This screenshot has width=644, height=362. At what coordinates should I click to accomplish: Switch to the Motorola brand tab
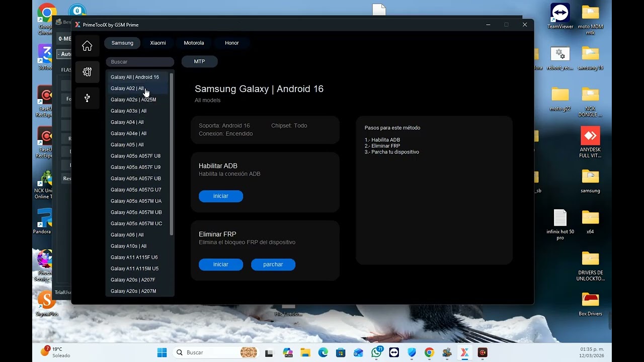coord(194,43)
